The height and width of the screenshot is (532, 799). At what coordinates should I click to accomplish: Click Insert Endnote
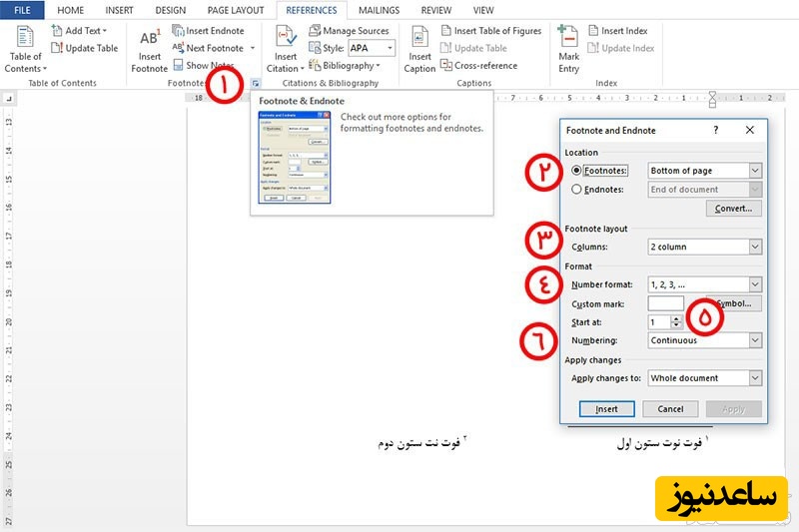coord(208,31)
